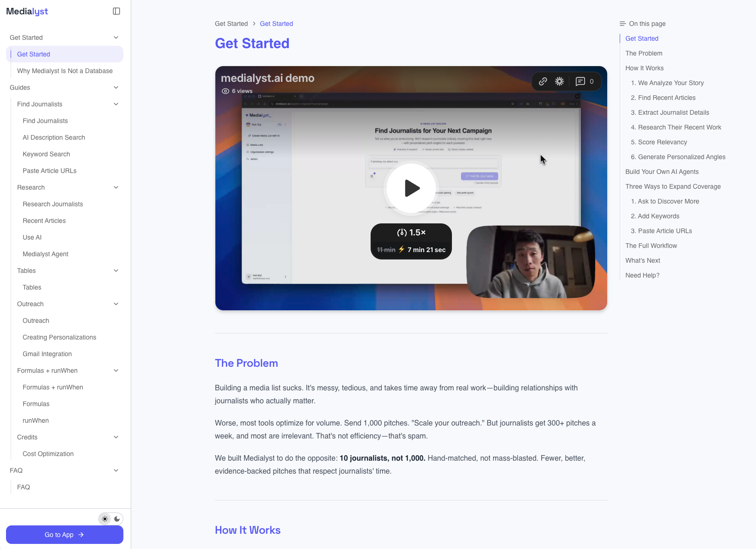This screenshot has height=549, width=756.
Task: Jump to The Problem in page outline
Action: coord(644,53)
